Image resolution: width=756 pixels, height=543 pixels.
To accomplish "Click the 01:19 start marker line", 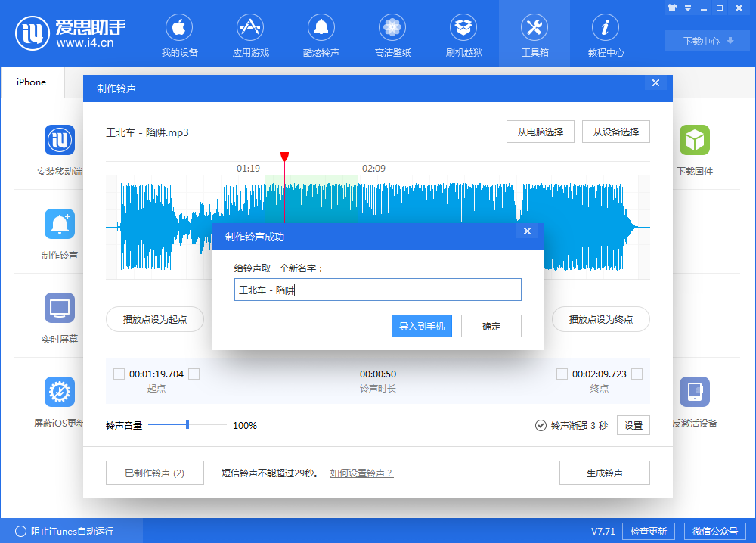I will click(265, 193).
